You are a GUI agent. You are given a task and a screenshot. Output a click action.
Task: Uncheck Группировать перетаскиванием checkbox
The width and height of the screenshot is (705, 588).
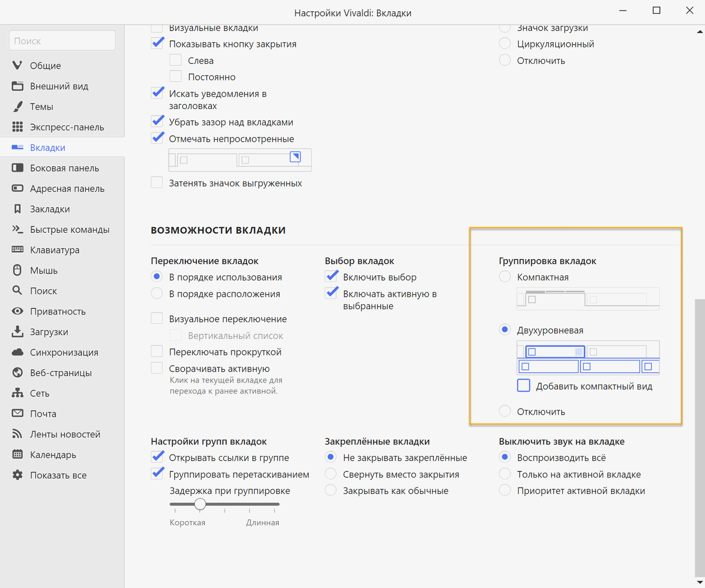pos(157,474)
